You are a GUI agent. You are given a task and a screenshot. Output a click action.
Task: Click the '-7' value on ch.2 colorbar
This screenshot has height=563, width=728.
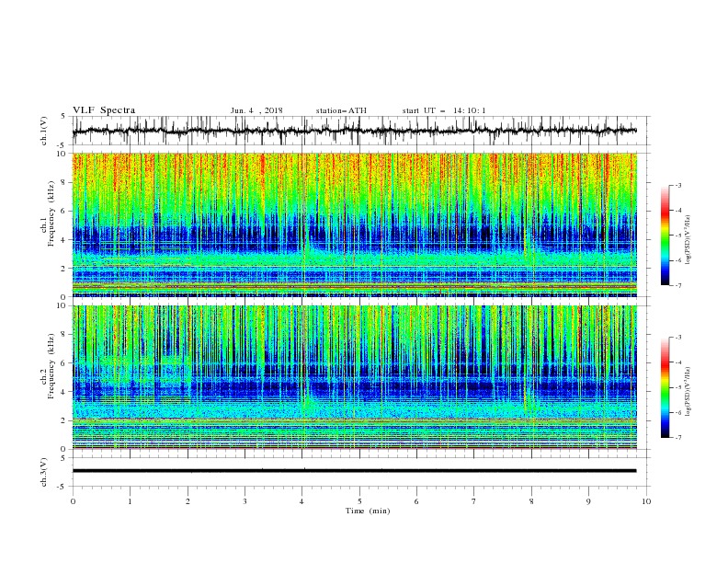click(677, 438)
